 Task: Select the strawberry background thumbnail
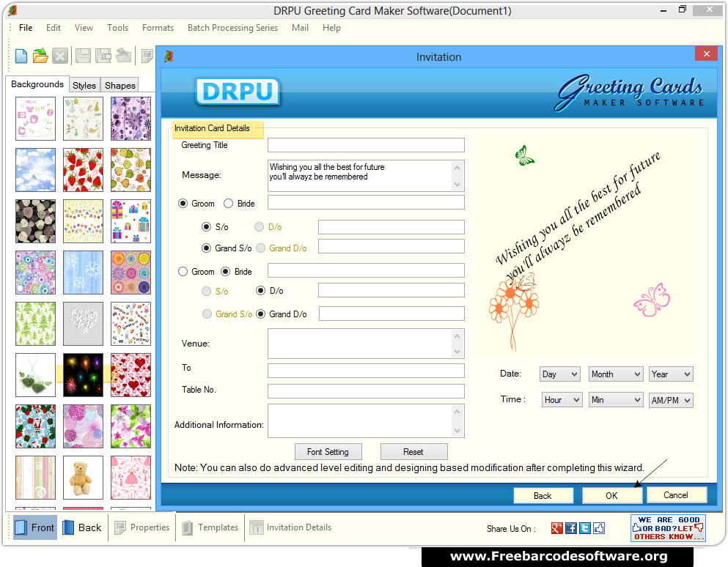click(83, 170)
